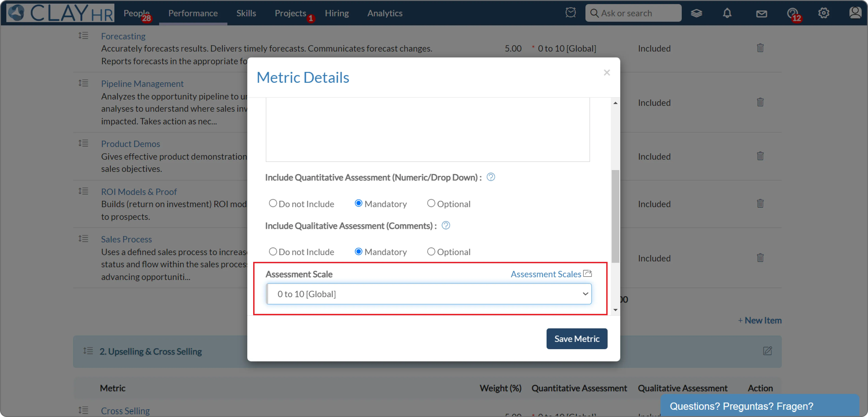Click scroll down arrow in Metric Details dialog
868x417 pixels.
[x=615, y=310]
